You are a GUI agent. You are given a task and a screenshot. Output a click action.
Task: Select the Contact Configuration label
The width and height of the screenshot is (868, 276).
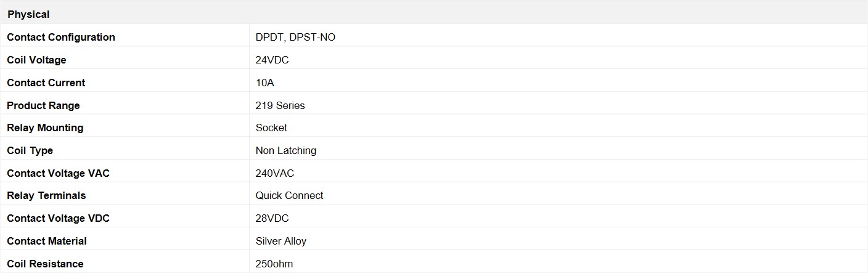(61, 37)
